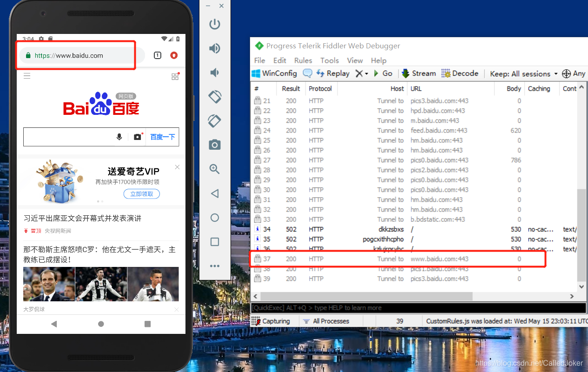
Task: Open the Help menu in Fiddler
Action: (x=378, y=60)
